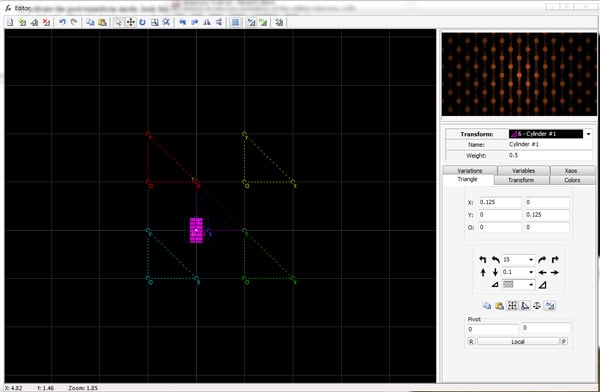This screenshot has width=600, height=392.
Task: Rotate triangle 90 degrees clockwise
Action: coord(554,260)
